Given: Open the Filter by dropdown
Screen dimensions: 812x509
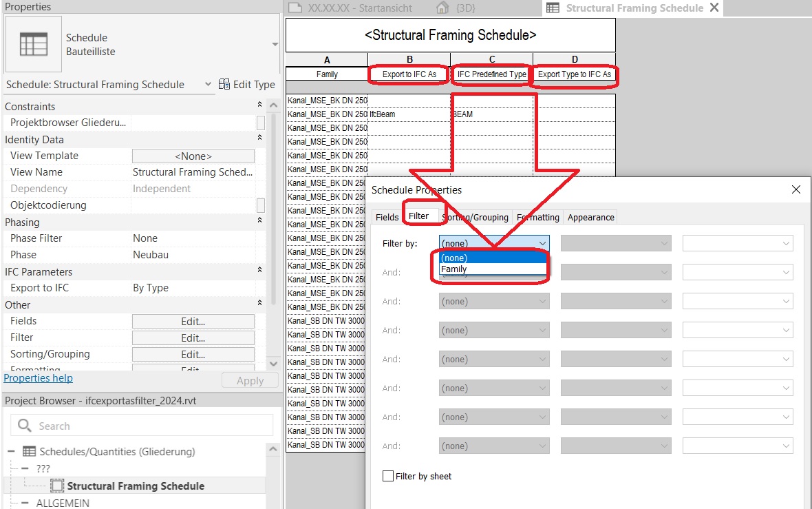Looking at the screenshot, I should (x=543, y=242).
